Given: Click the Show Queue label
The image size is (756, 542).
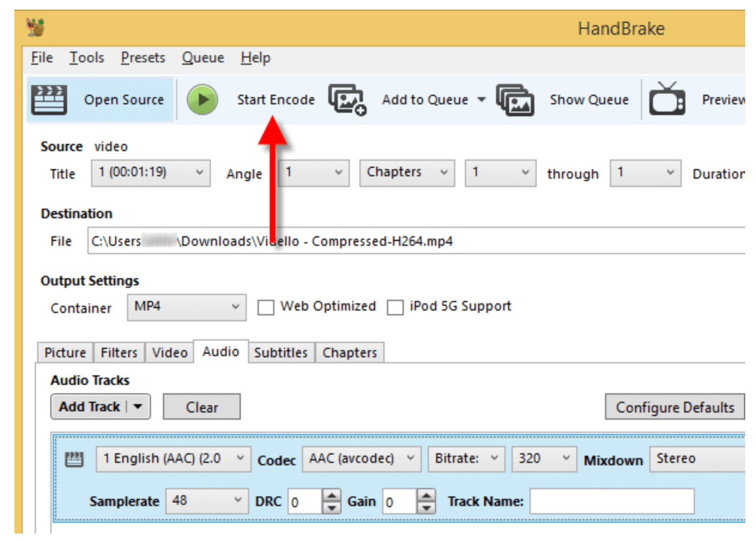Looking at the screenshot, I should (589, 100).
